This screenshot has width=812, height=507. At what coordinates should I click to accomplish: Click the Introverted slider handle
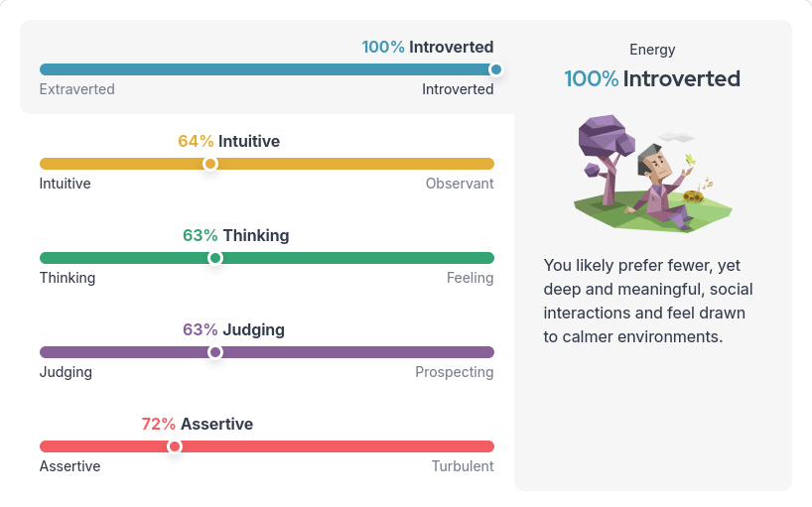point(495,69)
